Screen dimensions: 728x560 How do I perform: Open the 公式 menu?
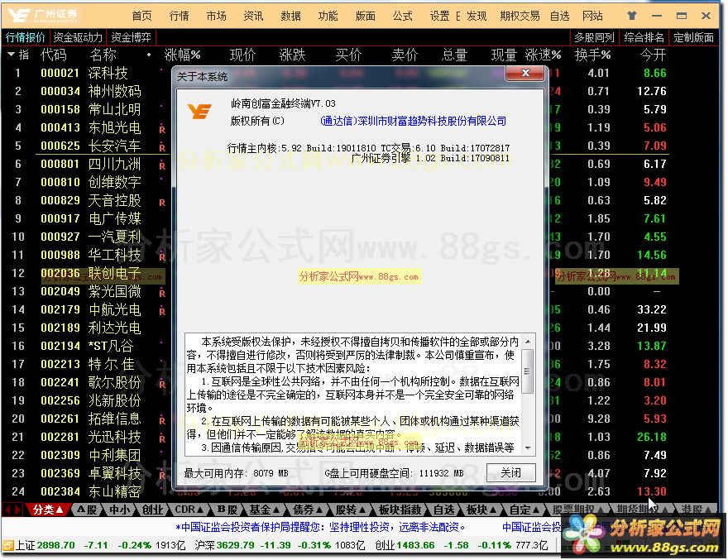[x=402, y=17]
